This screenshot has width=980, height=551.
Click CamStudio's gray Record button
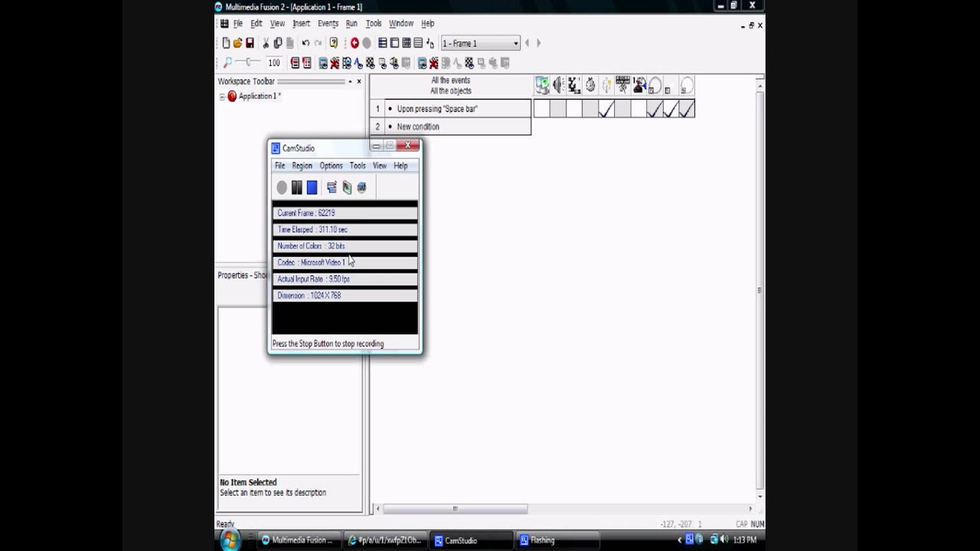click(x=282, y=187)
